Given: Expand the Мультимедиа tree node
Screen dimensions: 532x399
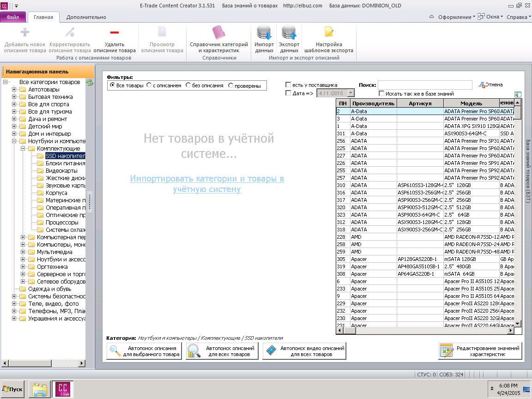Looking at the screenshot, I should (23, 252).
